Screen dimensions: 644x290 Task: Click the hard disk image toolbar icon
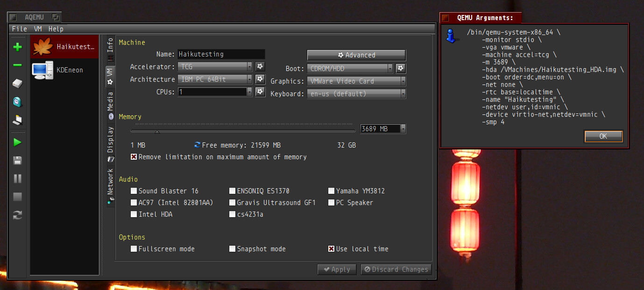17,84
